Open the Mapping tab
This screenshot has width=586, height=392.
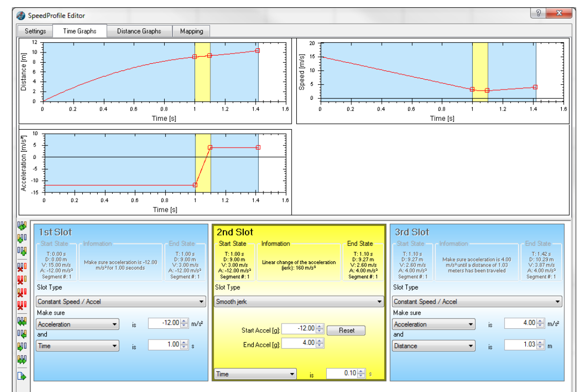(191, 31)
